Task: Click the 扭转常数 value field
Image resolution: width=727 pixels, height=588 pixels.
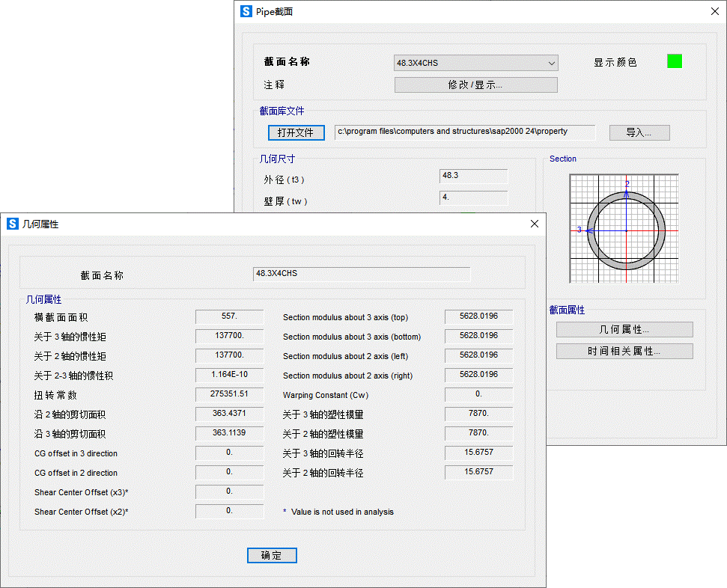Action: 229,394
